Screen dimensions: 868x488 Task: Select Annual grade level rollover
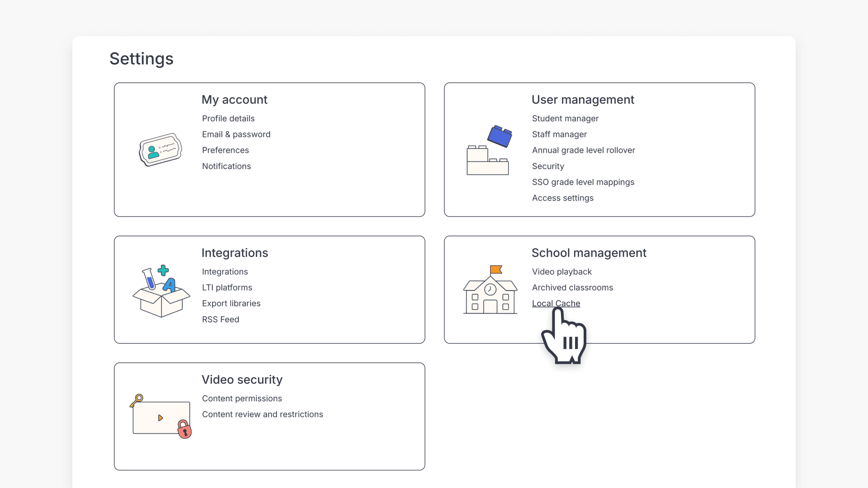point(583,150)
